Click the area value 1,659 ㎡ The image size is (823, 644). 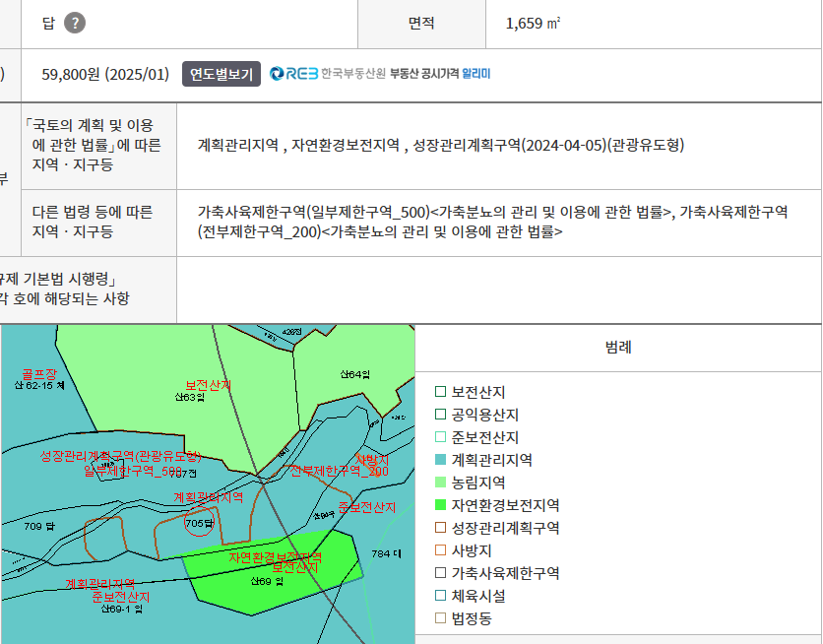click(x=533, y=24)
